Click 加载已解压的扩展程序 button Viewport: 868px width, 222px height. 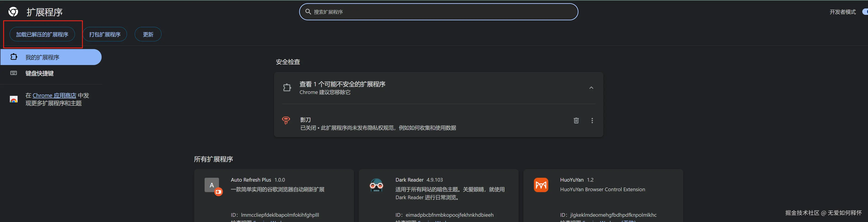[x=42, y=34]
